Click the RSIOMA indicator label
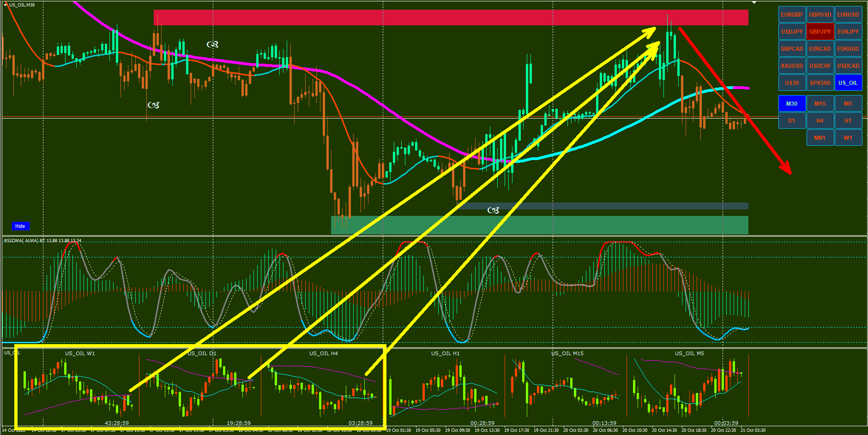Image resolution: width=868 pixels, height=435 pixels. (x=42, y=240)
